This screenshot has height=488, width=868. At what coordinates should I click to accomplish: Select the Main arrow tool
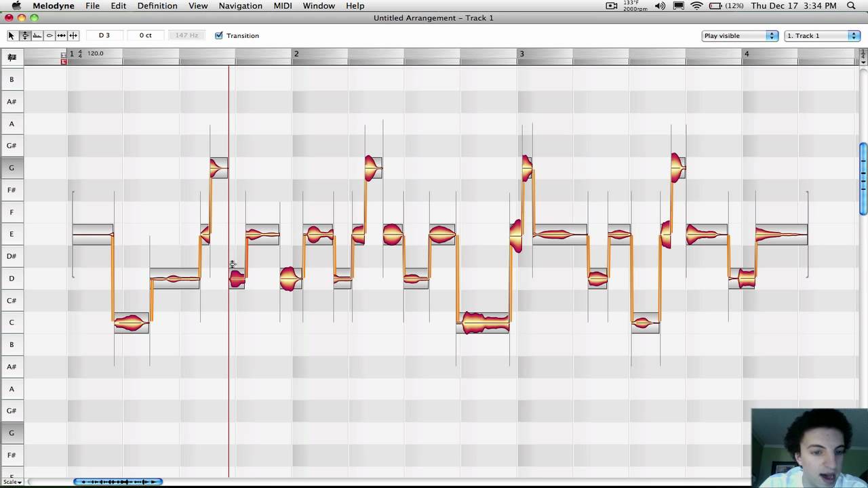[x=12, y=35]
